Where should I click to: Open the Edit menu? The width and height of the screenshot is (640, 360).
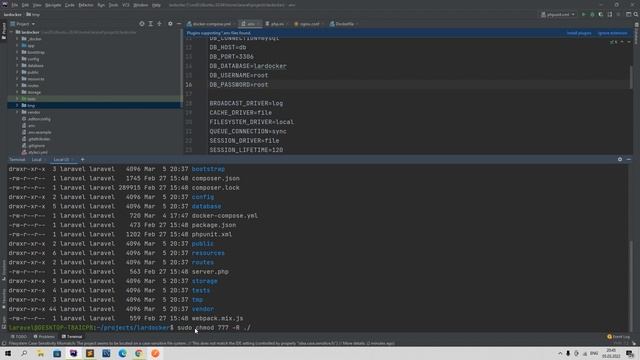click(x=25, y=5)
